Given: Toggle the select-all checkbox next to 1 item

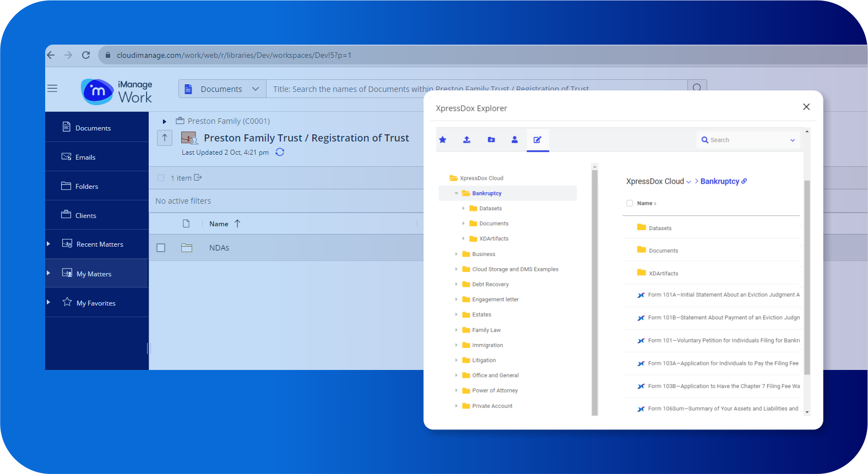Looking at the screenshot, I should (161, 178).
